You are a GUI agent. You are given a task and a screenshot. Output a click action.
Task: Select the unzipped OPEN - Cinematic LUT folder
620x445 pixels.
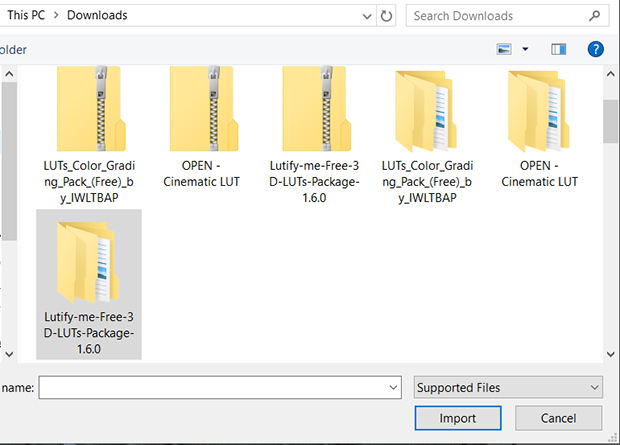point(540,129)
